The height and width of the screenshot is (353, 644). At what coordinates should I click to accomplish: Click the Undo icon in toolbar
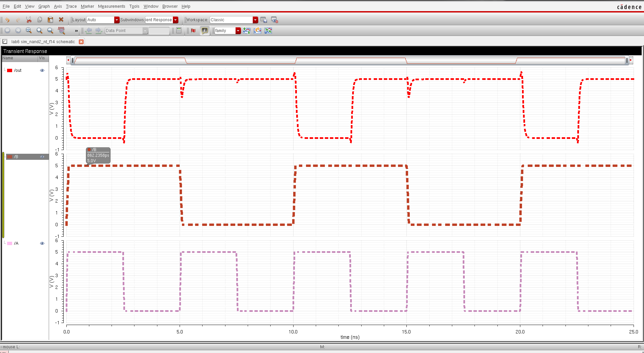tap(7, 20)
